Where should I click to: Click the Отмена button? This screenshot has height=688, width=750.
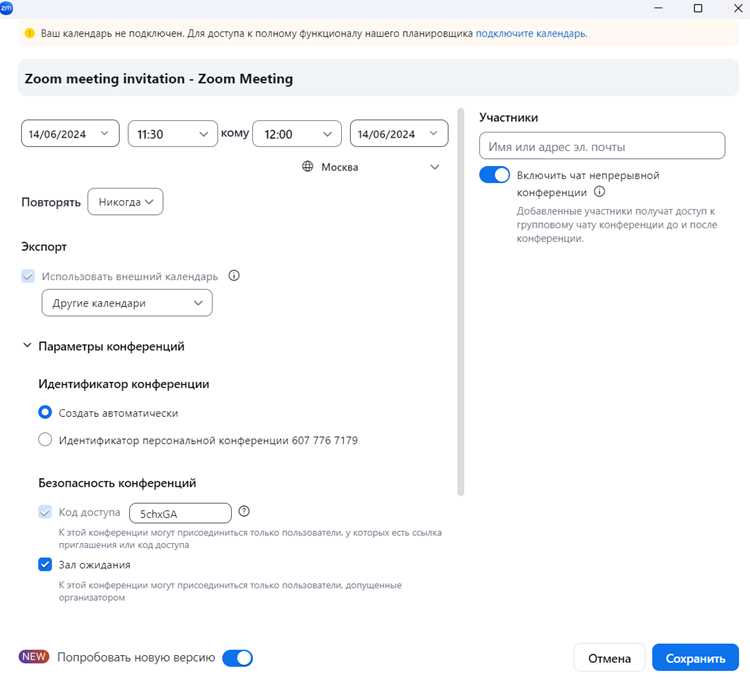tap(609, 658)
